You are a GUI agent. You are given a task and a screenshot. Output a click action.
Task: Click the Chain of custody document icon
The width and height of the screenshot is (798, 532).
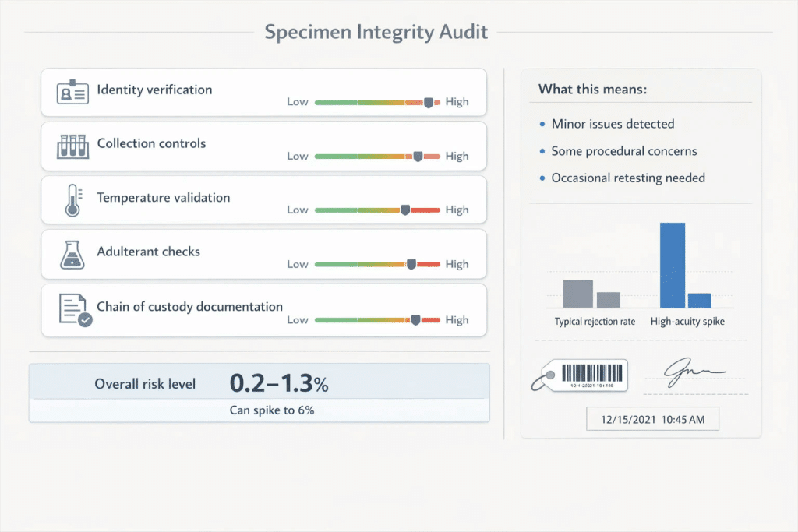click(76, 310)
